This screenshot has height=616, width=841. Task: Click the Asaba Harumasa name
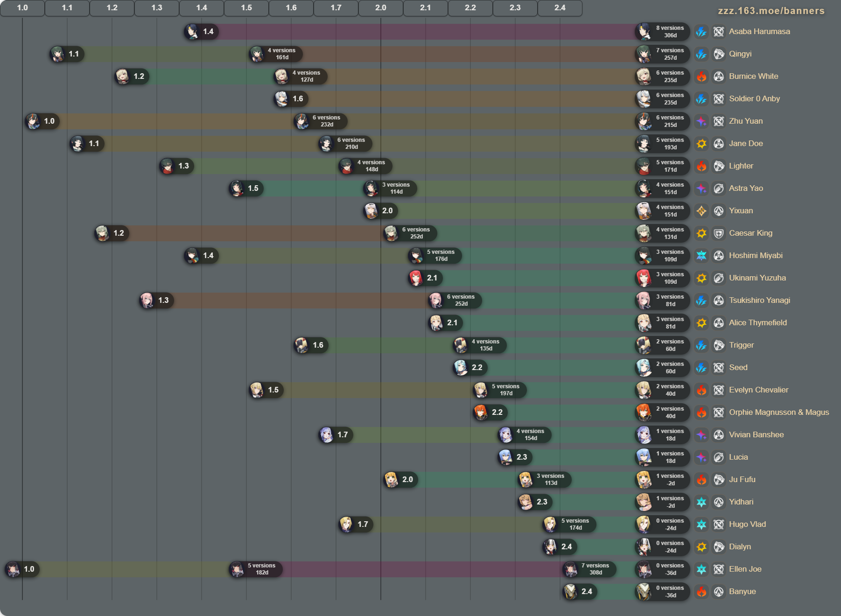coord(759,32)
